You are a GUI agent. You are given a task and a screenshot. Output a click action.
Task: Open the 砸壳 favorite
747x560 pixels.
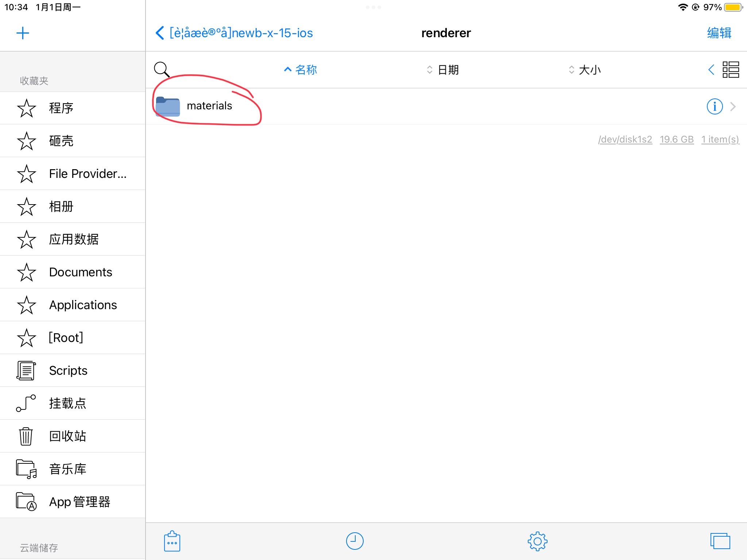(x=73, y=141)
